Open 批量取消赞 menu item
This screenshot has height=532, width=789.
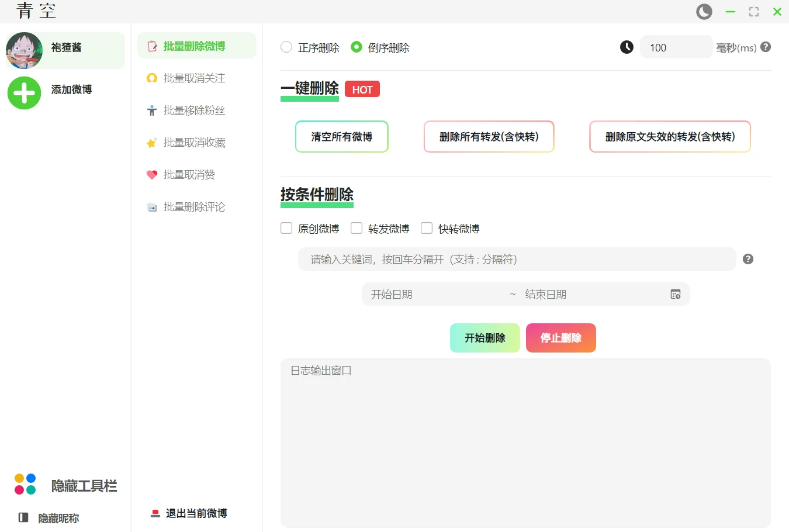[x=197, y=174]
